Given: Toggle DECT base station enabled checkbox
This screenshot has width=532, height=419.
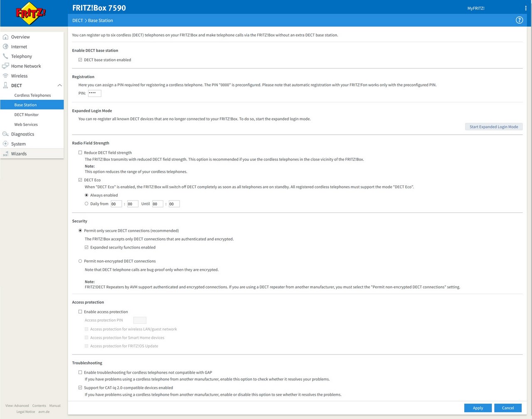Looking at the screenshot, I should [80, 60].
